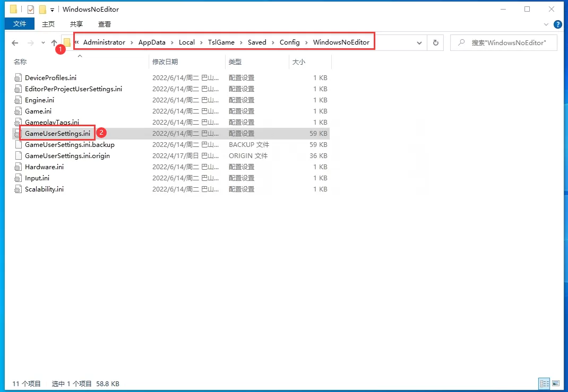The width and height of the screenshot is (568, 392).
Task: Open TslGame from the address bar path
Action: 221,42
